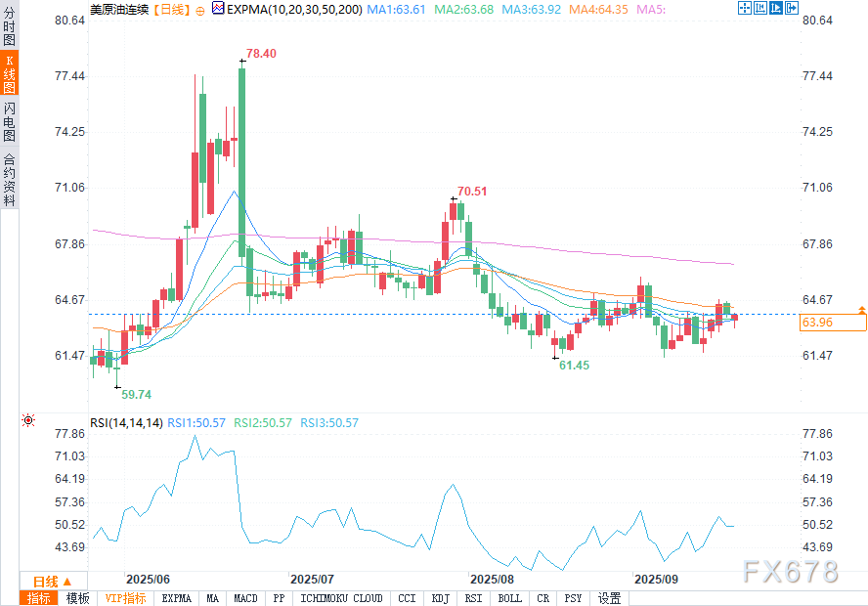Select ICHIMOKU CLOUD indicator
This screenshot has height=606, width=868.
point(341,598)
